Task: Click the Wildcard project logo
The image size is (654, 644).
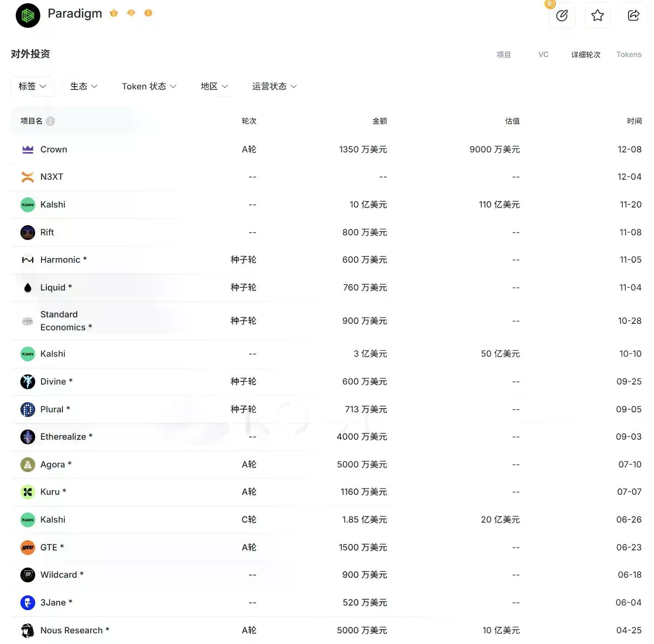Action: (x=28, y=575)
